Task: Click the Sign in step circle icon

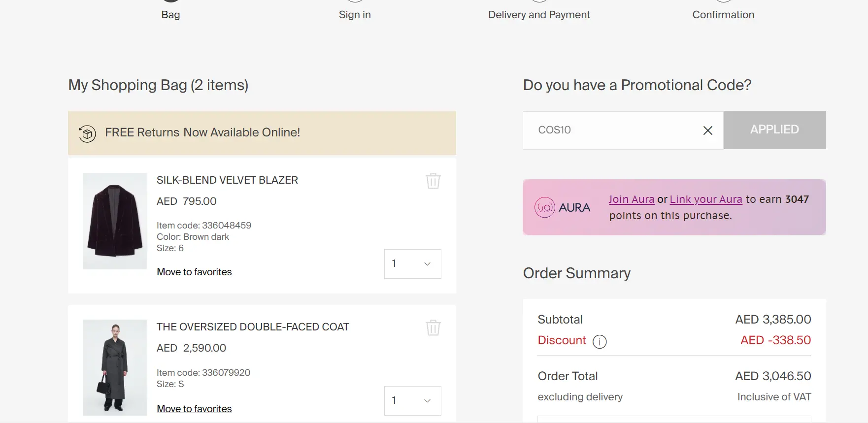Action: tap(355, 1)
